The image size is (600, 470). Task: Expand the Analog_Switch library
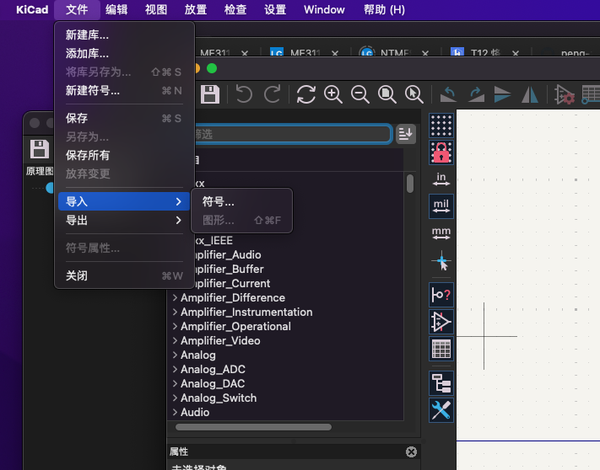pyautogui.click(x=175, y=398)
